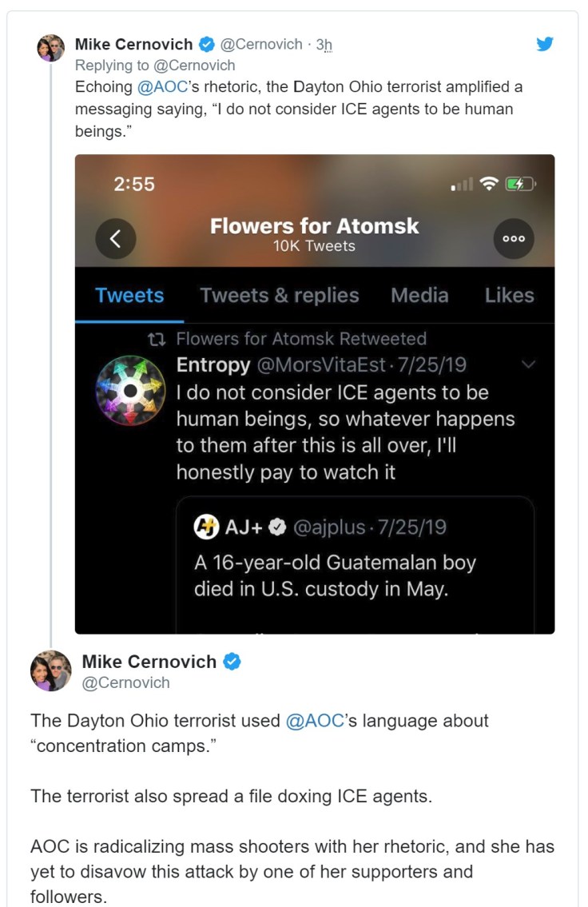Open the Likes tab
This screenshot has width=588, height=907.
click(509, 295)
